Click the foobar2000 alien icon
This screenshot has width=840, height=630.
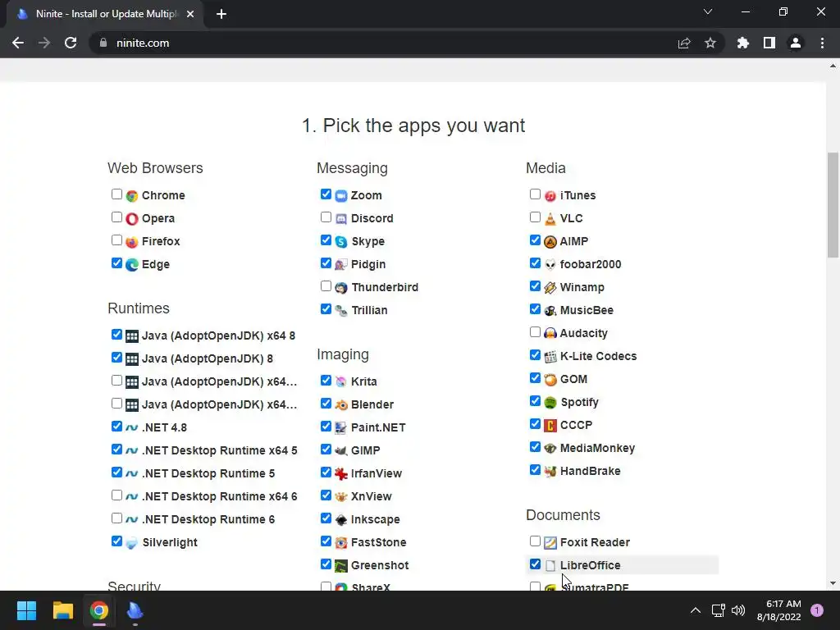pyautogui.click(x=550, y=265)
